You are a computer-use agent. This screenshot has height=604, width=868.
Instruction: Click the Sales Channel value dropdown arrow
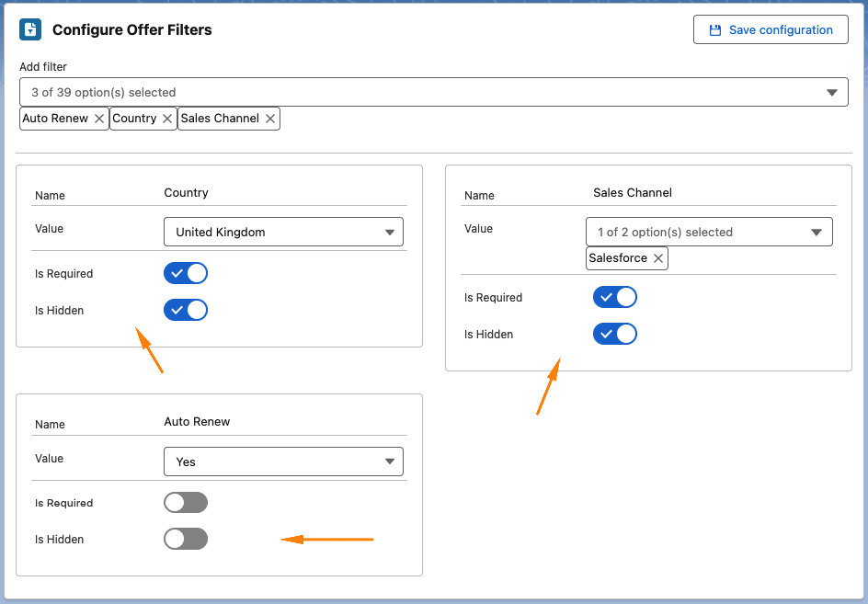coord(816,233)
